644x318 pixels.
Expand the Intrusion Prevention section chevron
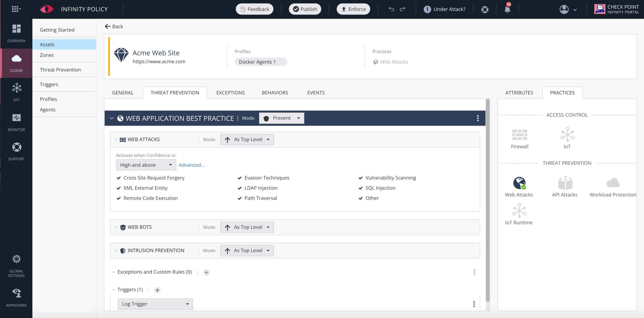pyautogui.click(x=116, y=251)
